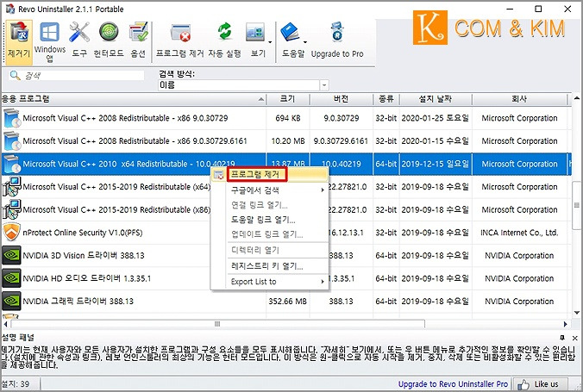The height and width of the screenshot is (392, 583).
Task: Click icon of Visual C++ 2010 x64 row
Action: [11, 164]
